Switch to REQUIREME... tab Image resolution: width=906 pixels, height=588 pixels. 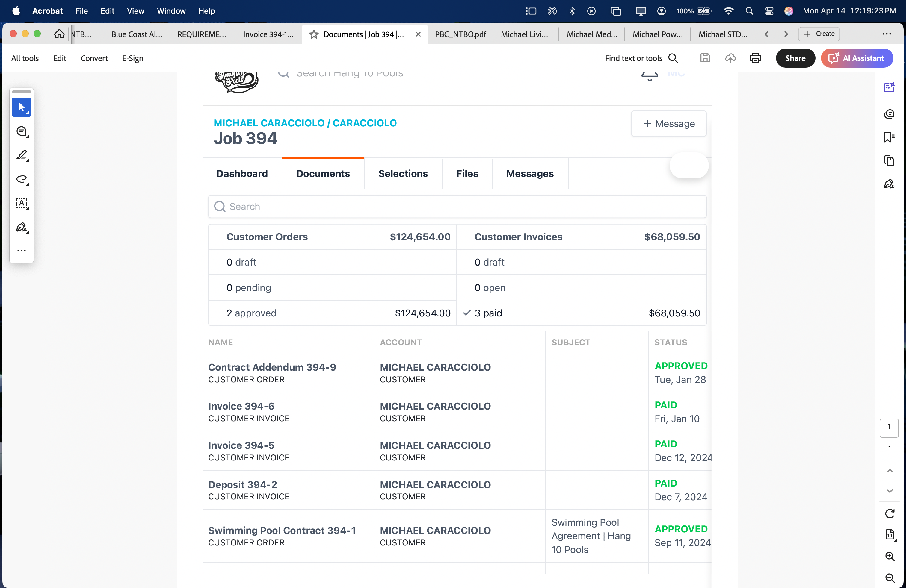(x=202, y=34)
